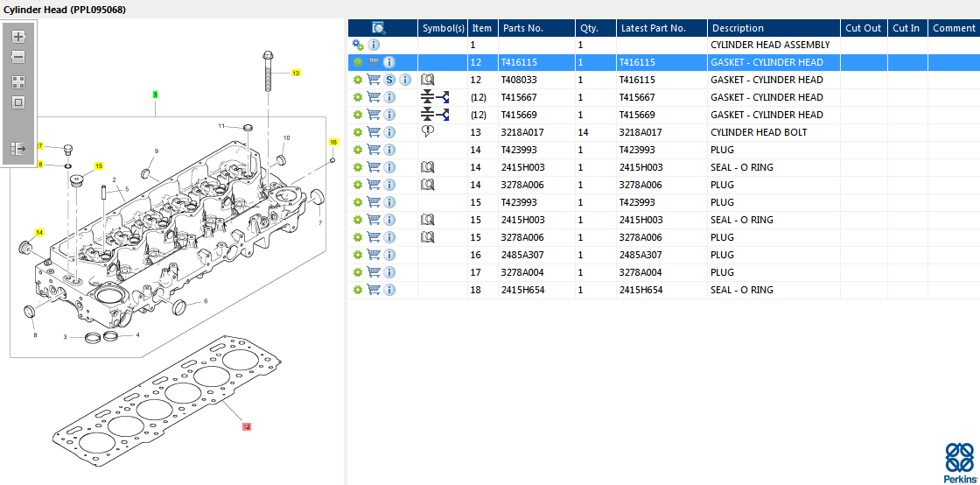The width and height of the screenshot is (980, 485).
Task: Click the supersession 'S' icon for T408033
Action: click(390, 80)
